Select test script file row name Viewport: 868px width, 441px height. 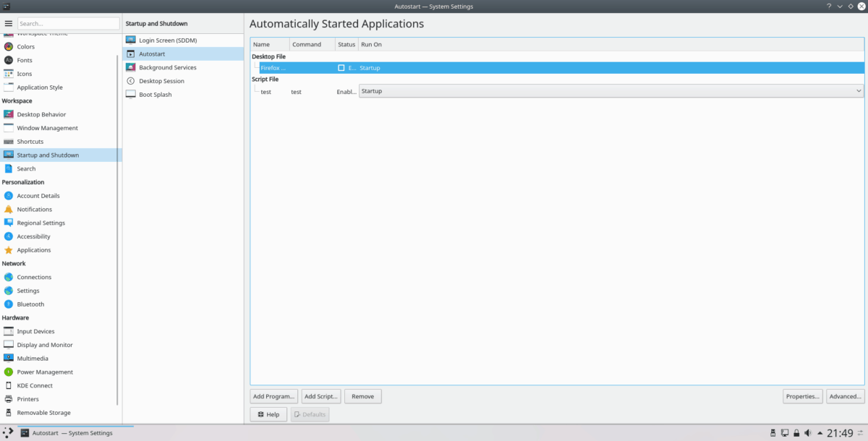point(265,92)
